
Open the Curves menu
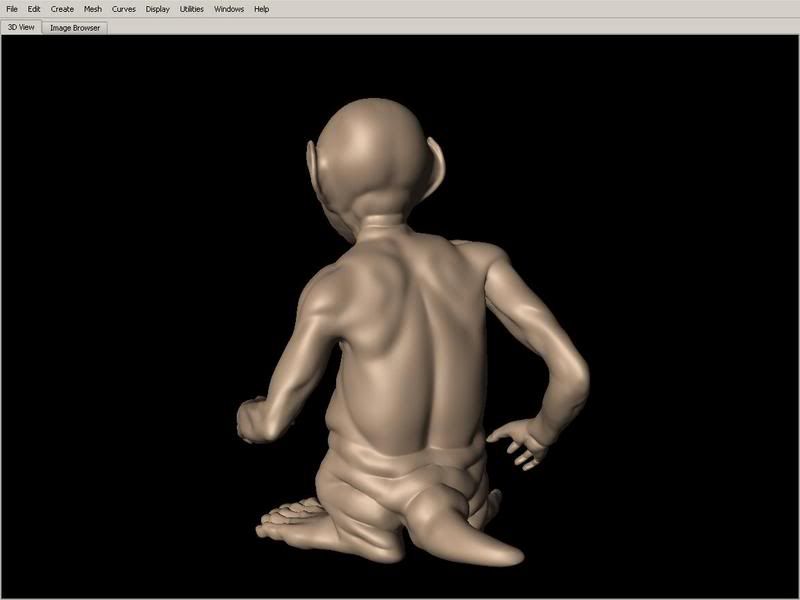pyautogui.click(x=124, y=9)
